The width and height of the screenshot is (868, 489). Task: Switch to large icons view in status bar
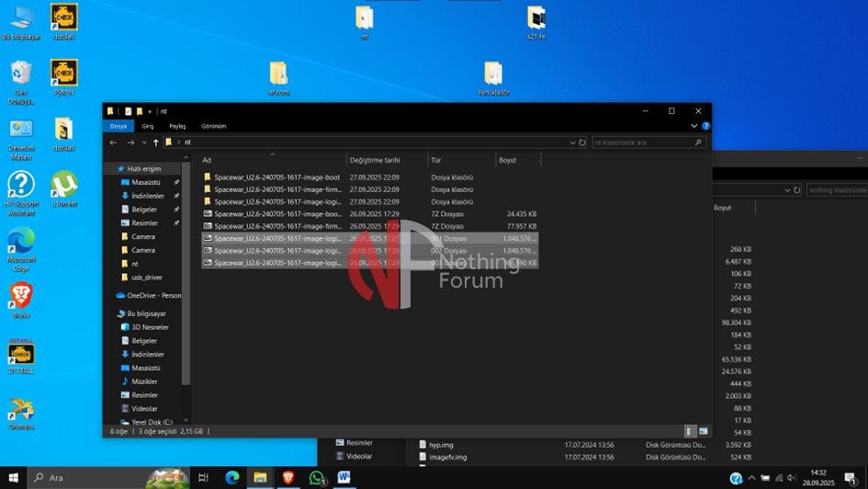703,430
